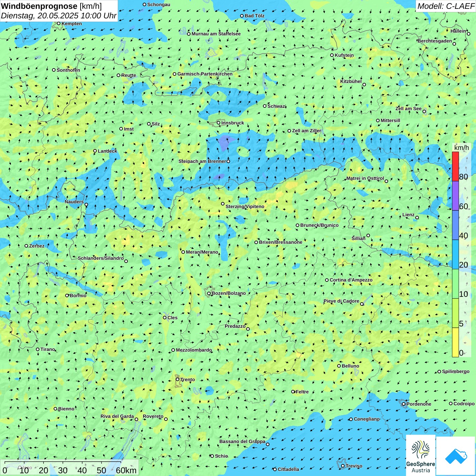Click the Kufstein location marker
476x476 pixels.
[x=332, y=55]
